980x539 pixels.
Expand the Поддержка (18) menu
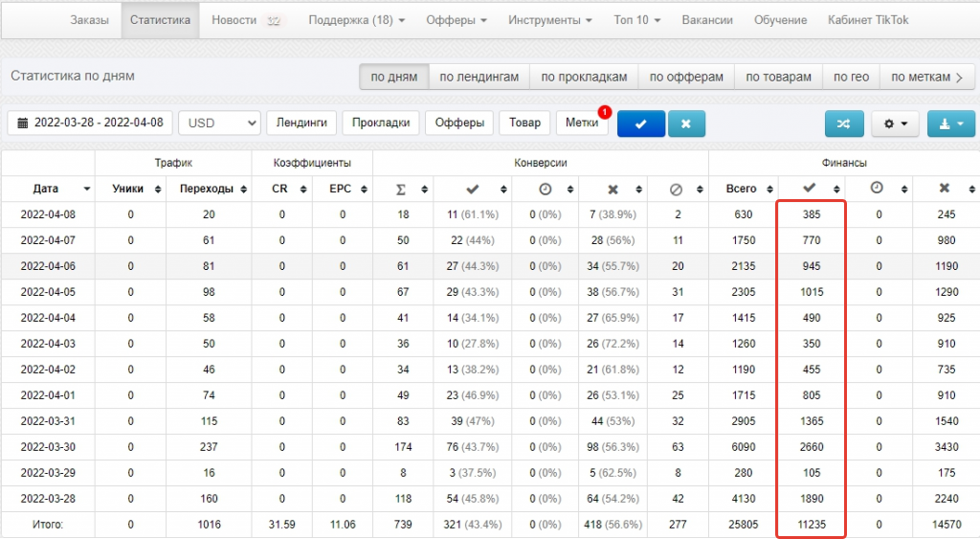357,20
